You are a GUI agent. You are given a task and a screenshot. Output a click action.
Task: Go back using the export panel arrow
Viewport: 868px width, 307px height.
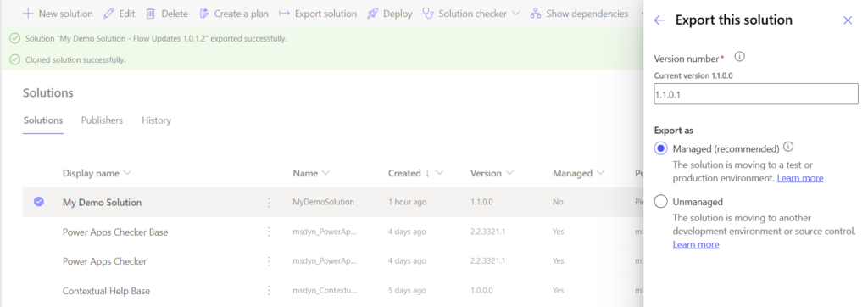click(x=659, y=20)
